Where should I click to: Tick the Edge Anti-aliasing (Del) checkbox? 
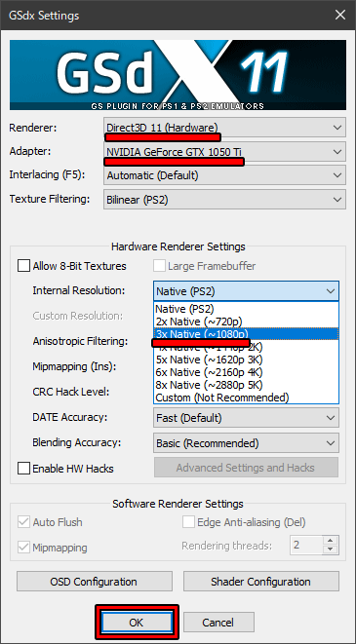pos(188,522)
